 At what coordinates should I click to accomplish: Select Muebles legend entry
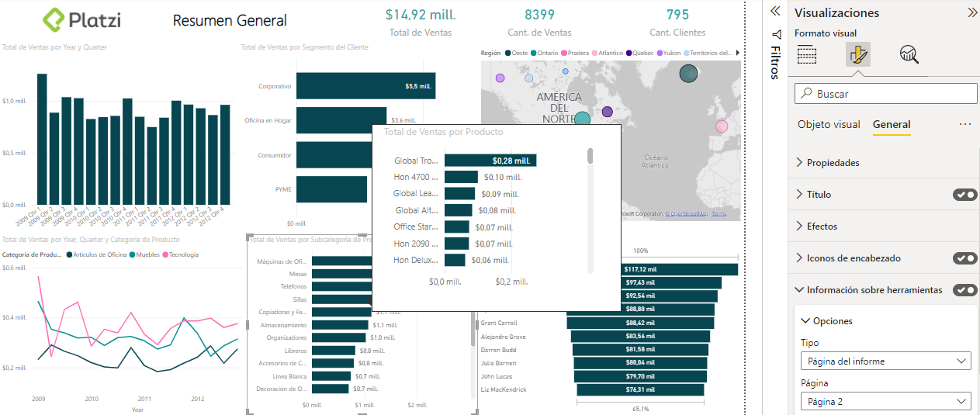point(144,254)
